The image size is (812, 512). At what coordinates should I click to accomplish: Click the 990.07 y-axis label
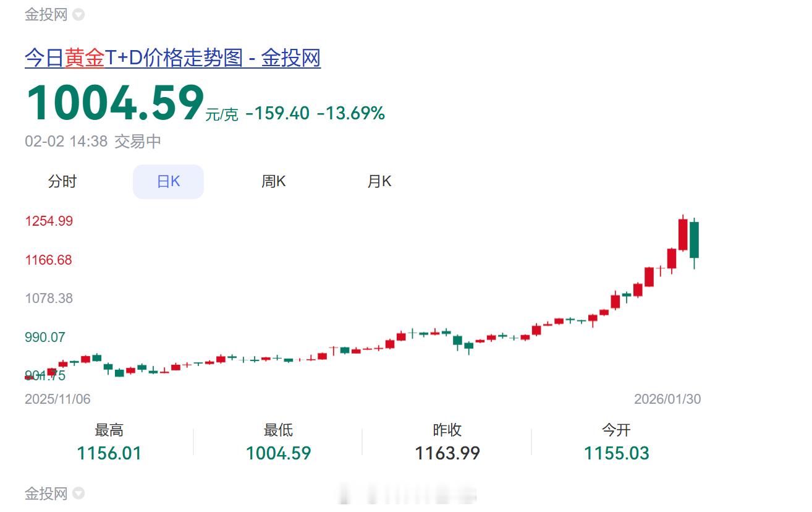tap(44, 337)
